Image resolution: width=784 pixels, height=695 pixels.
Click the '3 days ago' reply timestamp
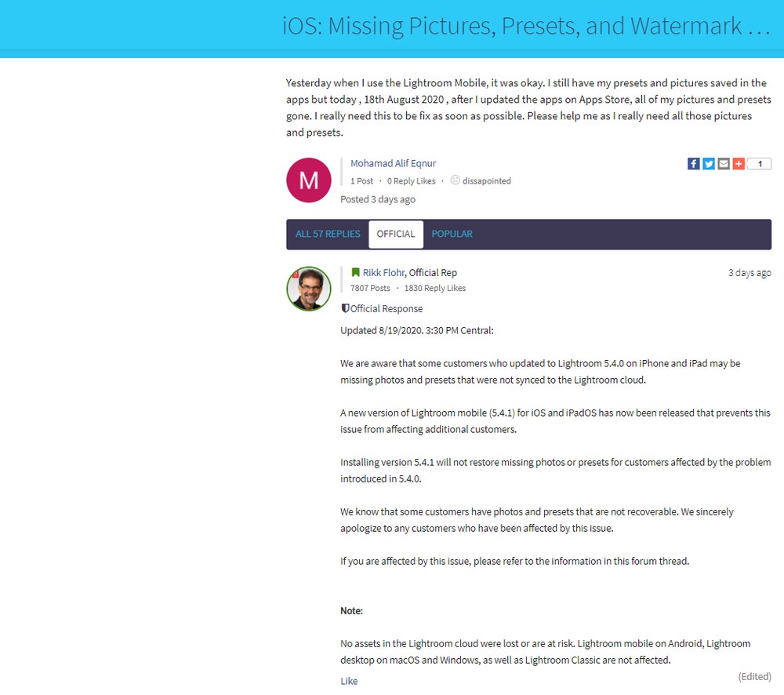tap(750, 273)
